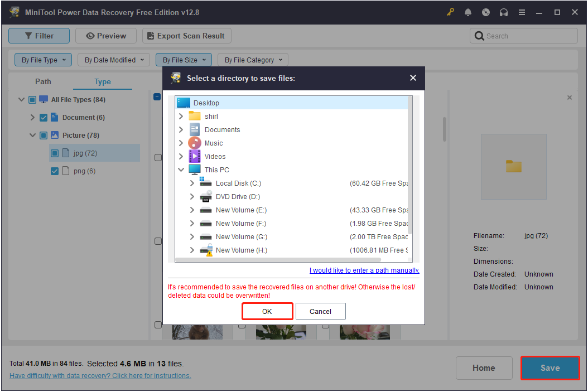Image resolution: width=588 pixels, height=392 pixels.
Task: Open the hamburger menu in the title bar
Action: coord(522,12)
